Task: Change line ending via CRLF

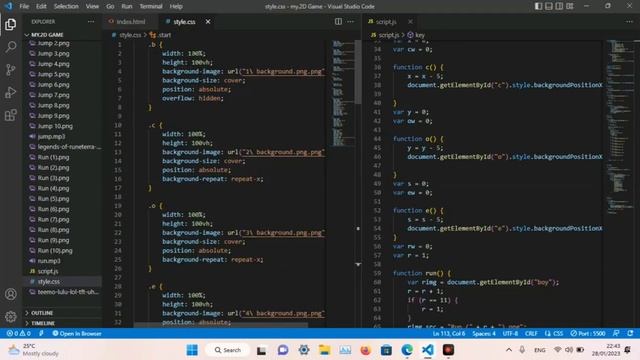Action: point(531,333)
